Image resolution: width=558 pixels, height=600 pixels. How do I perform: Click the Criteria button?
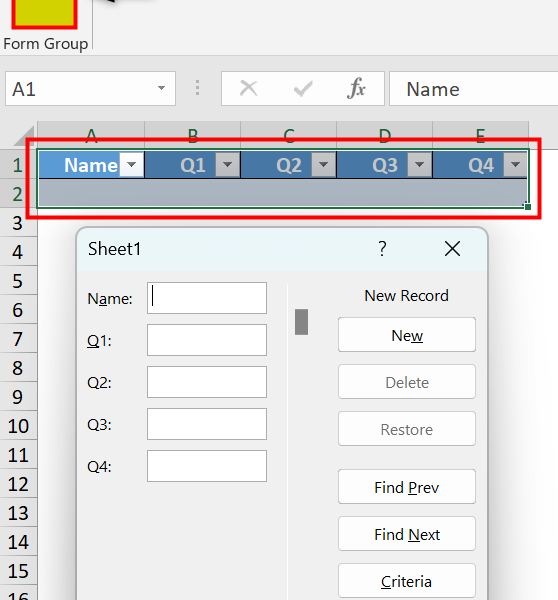click(x=407, y=581)
